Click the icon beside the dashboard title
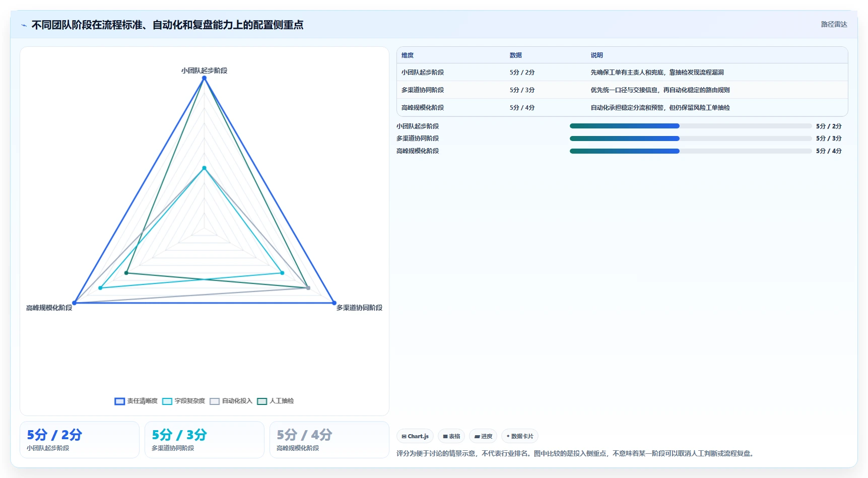This screenshot has height=478, width=868. [24, 25]
